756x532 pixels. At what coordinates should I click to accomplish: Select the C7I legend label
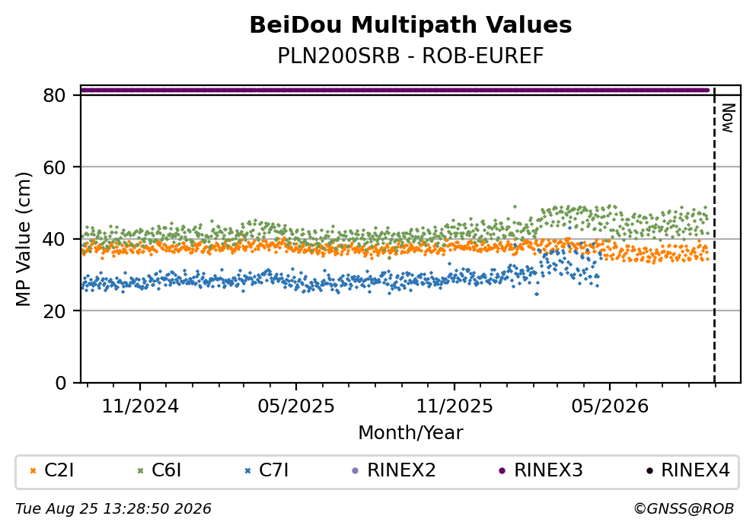[274, 470]
